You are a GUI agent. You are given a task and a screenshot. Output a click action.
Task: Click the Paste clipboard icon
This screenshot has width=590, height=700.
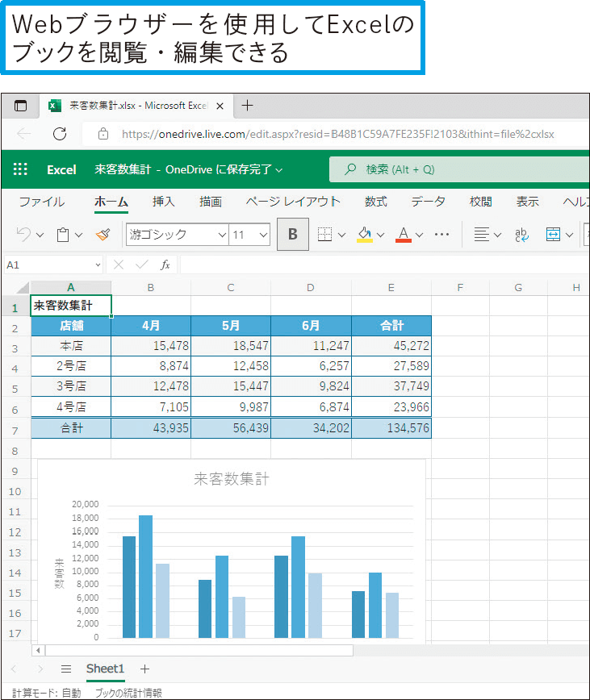[x=62, y=235]
